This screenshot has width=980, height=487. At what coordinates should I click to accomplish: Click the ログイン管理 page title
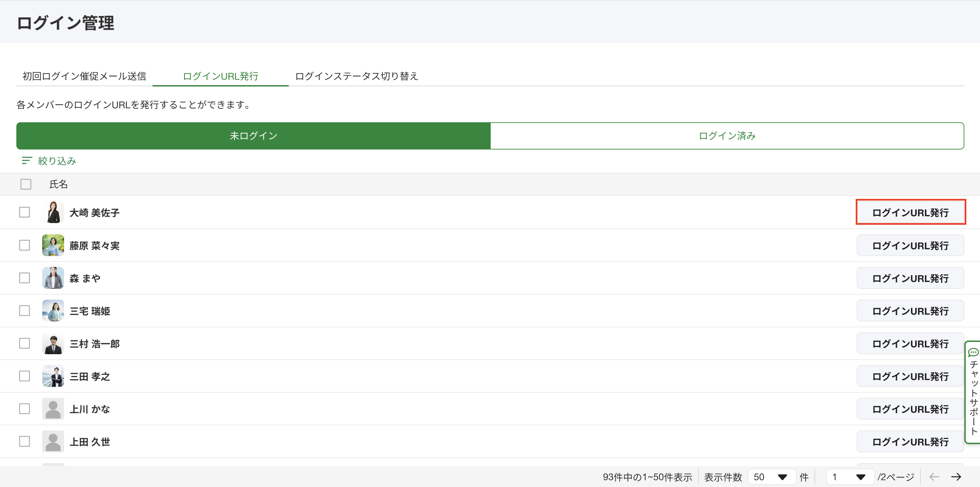click(x=65, y=23)
